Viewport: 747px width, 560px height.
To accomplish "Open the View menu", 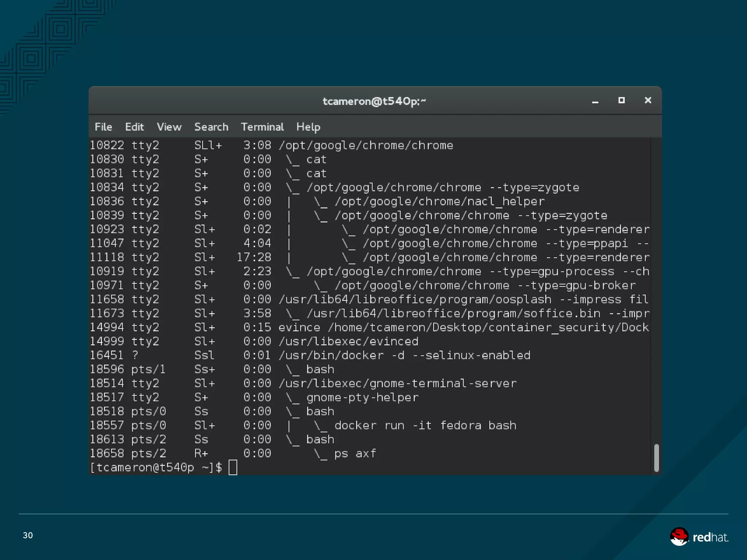I will [169, 127].
